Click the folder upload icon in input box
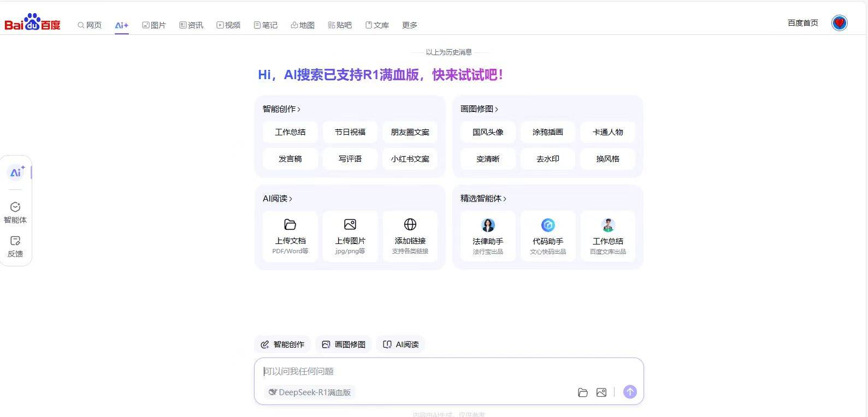 pos(583,392)
